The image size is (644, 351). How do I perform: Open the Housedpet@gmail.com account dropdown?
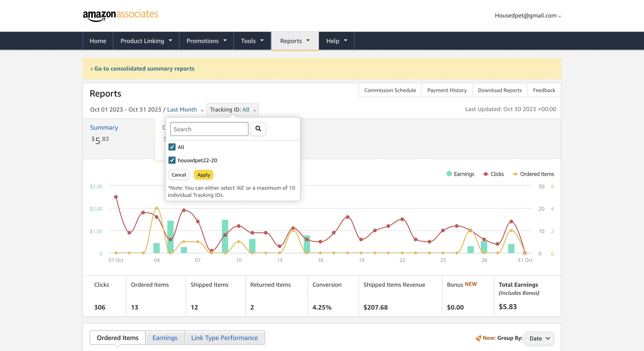(x=528, y=15)
